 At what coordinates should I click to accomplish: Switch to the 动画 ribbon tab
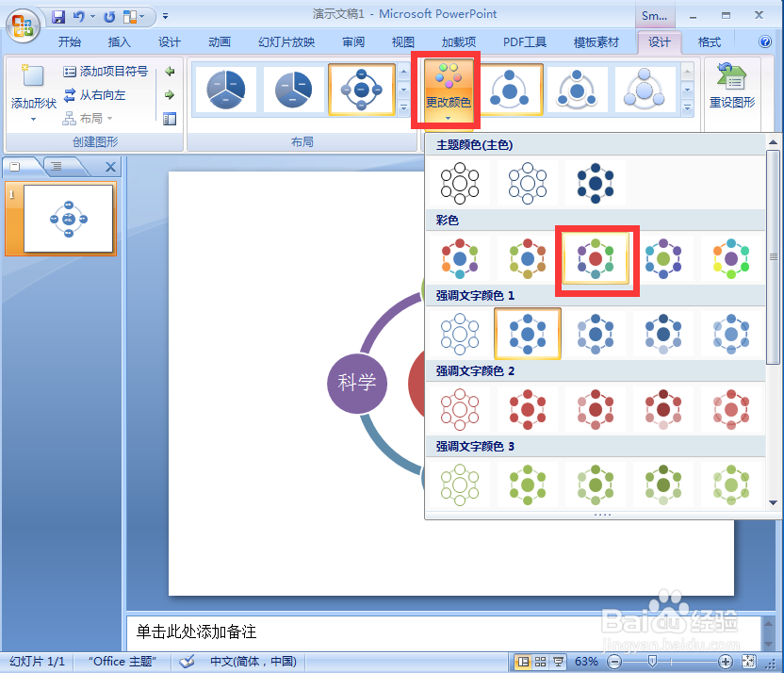pyautogui.click(x=220, y=42)
